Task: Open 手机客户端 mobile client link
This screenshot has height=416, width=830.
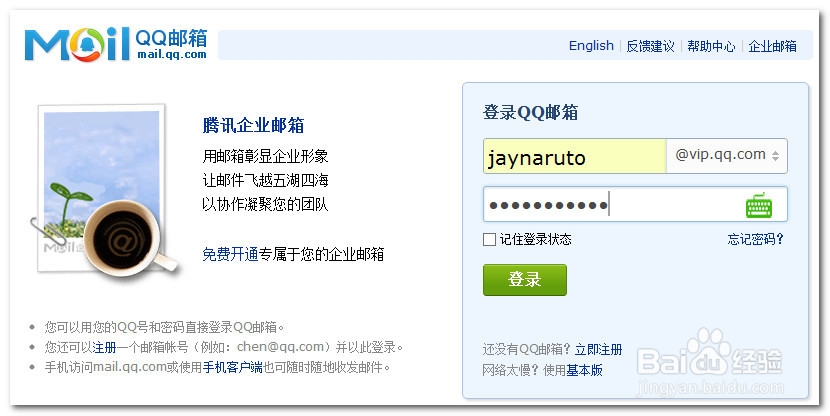Action: 233,367
